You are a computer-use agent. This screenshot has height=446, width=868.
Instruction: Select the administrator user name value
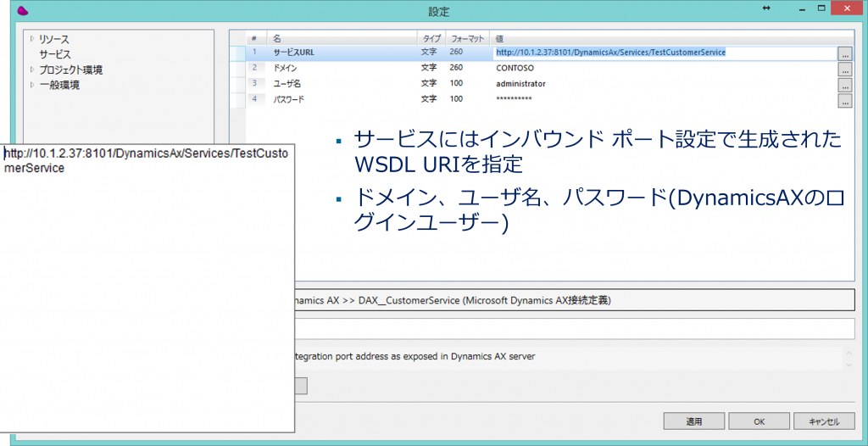(520, 84)
